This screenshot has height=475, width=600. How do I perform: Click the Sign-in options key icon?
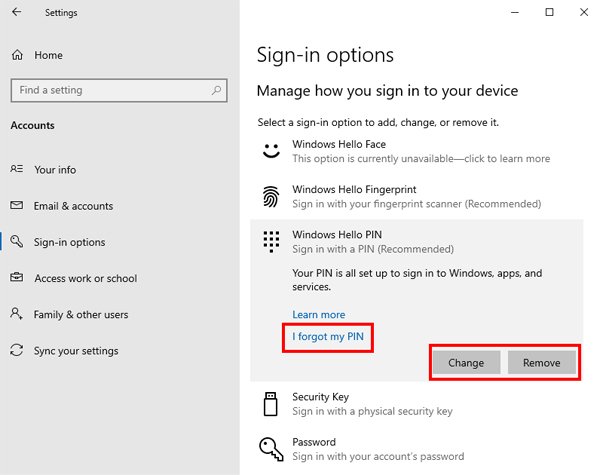(x=17, y=242)
